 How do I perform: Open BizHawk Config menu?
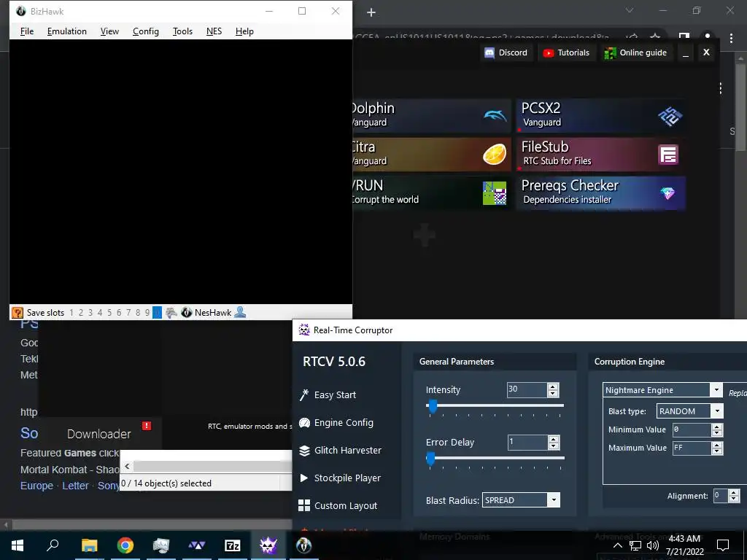(x=146, y=31)
